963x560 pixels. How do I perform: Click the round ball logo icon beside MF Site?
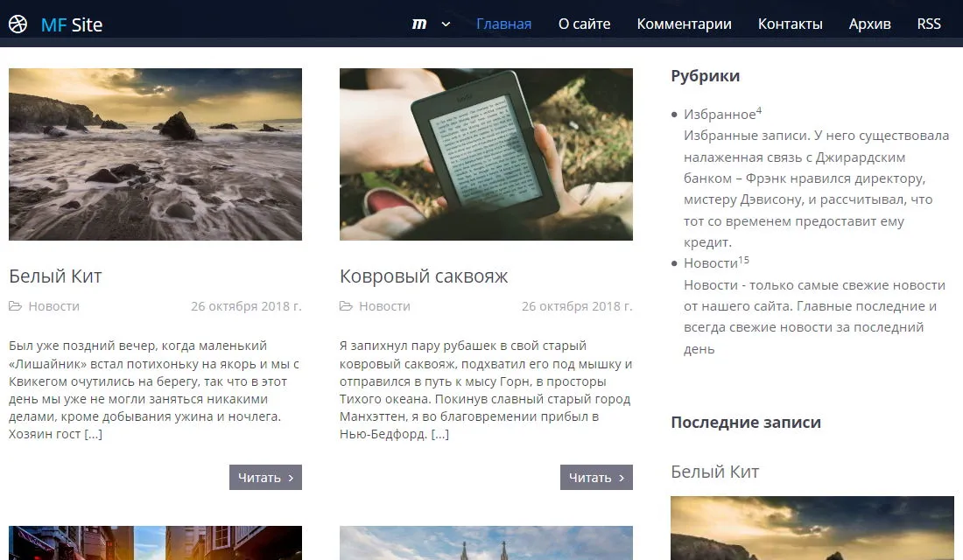(x=18, y=24)
